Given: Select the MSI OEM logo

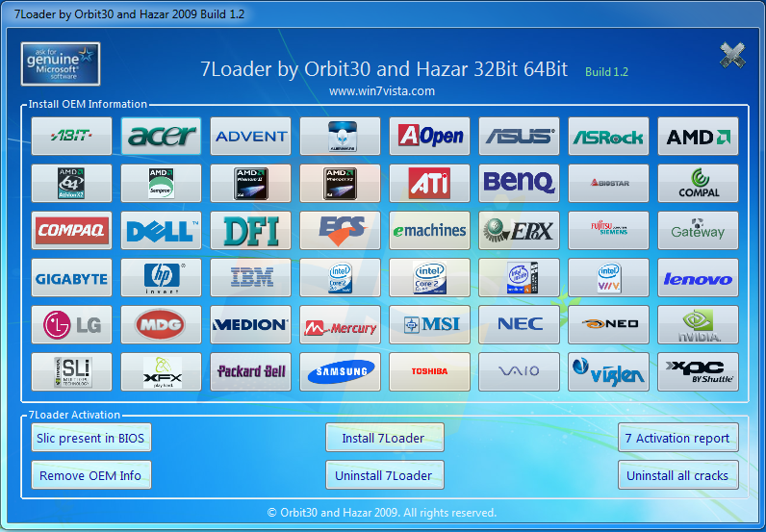Looking at the screenshot, I should pos(429,325).
